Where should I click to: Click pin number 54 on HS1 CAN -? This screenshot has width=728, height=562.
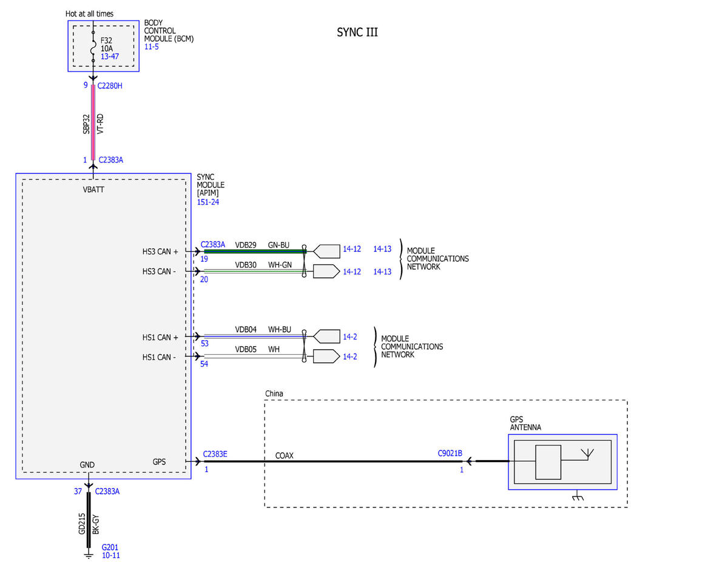pyautogui.click(x=204, y=364)
